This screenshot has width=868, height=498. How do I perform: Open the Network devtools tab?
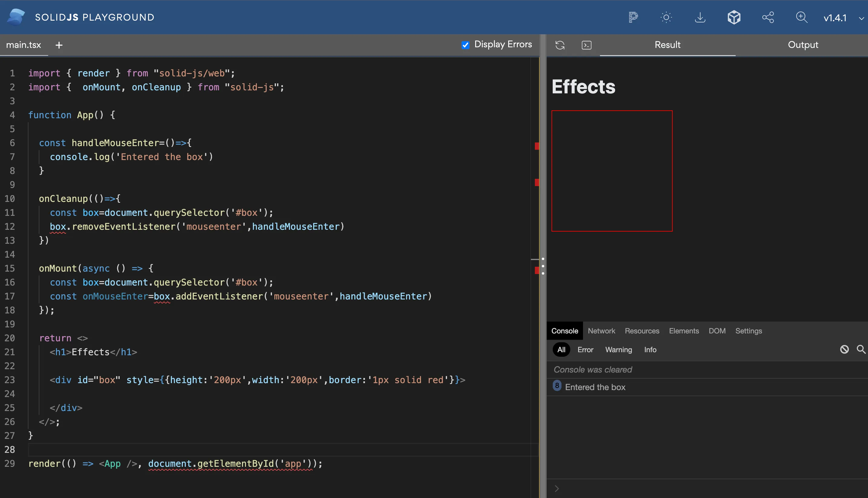601,331
